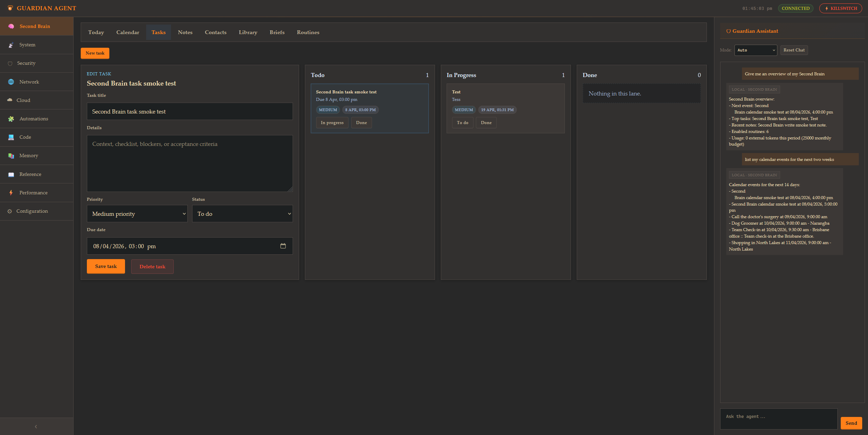This screenshot has width=868, height=435.
Task: Click the CONNECTED status badge
Action: (x=795, y=8)
